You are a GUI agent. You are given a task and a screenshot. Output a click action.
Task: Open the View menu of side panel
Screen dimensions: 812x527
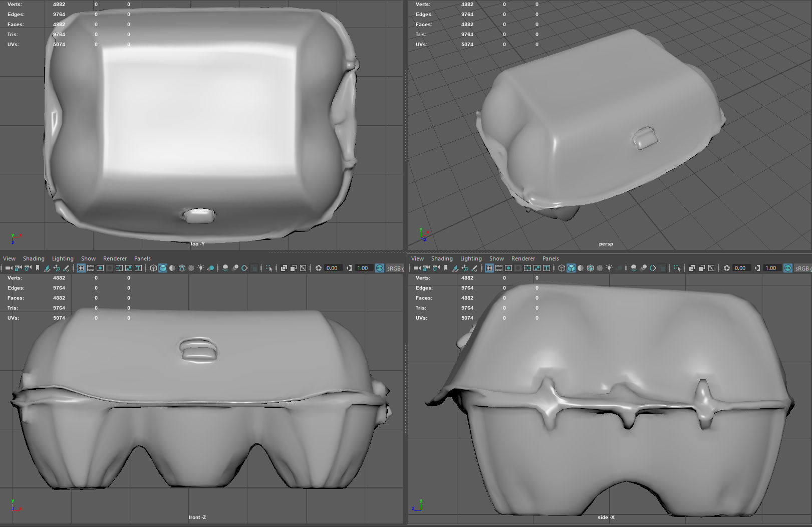[x=417, y=258]
